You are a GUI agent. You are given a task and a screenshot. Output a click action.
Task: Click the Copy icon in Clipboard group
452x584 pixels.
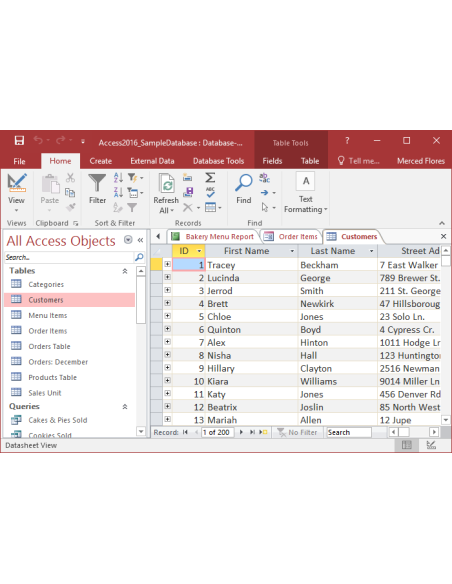click(x=70, y=192)
